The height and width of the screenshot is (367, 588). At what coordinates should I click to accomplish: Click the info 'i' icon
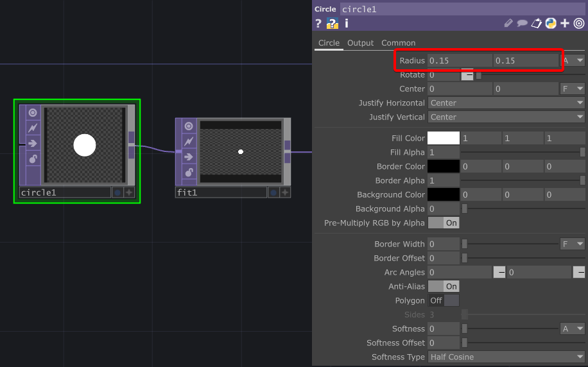(347, 24)
